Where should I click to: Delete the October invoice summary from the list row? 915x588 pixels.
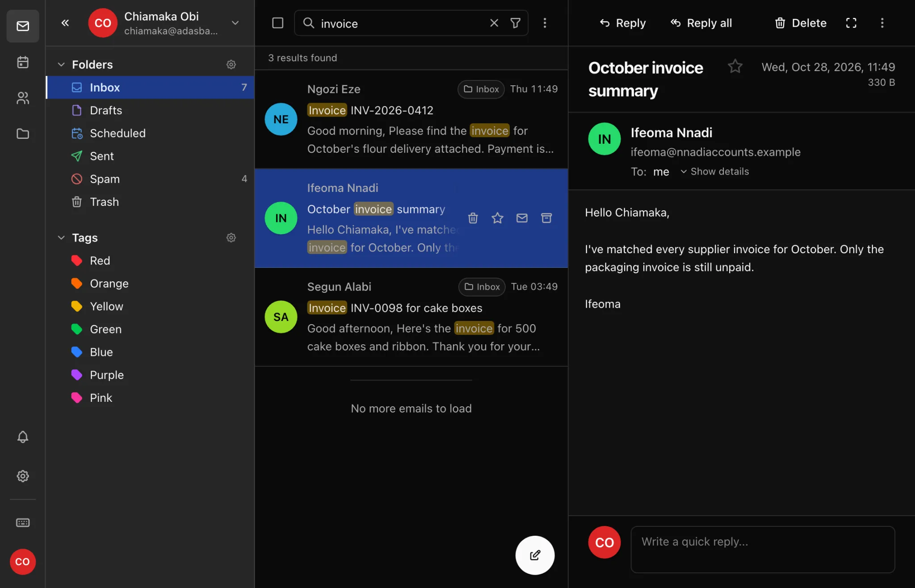coord(473,218)
